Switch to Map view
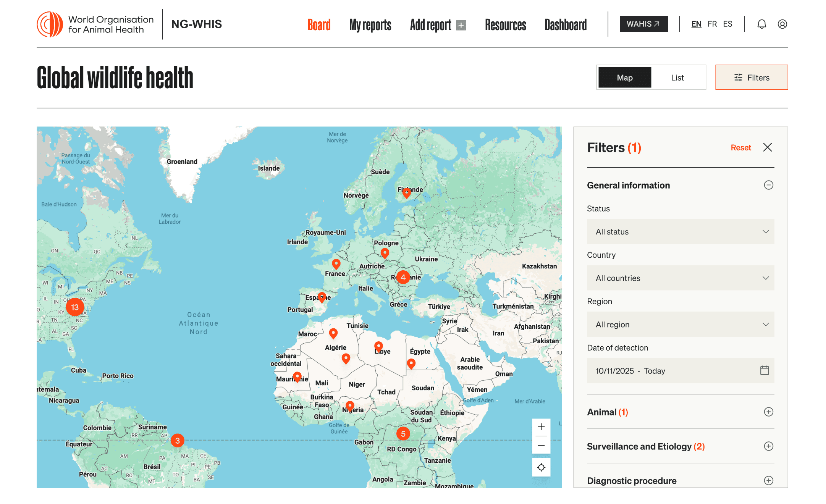This screenshot has height=504, width=826. [x=624, y=78]
